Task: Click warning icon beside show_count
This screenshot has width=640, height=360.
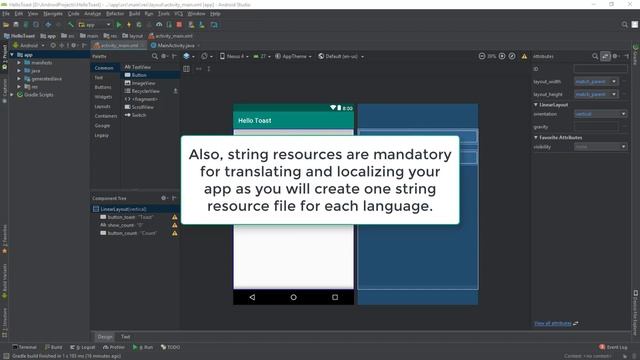Action: pos(175,225)
